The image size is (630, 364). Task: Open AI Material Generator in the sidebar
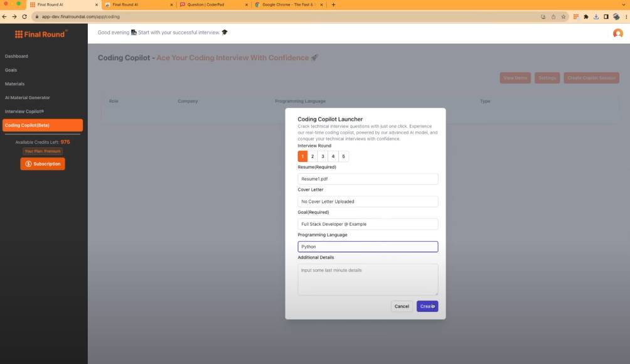[x=28, y=97]
